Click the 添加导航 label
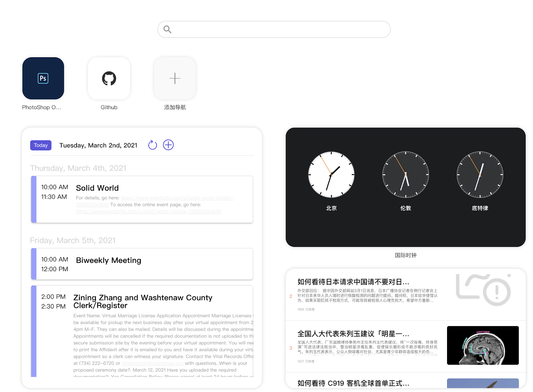Screen dimensions: 533x392 click(x=175, y=107)
